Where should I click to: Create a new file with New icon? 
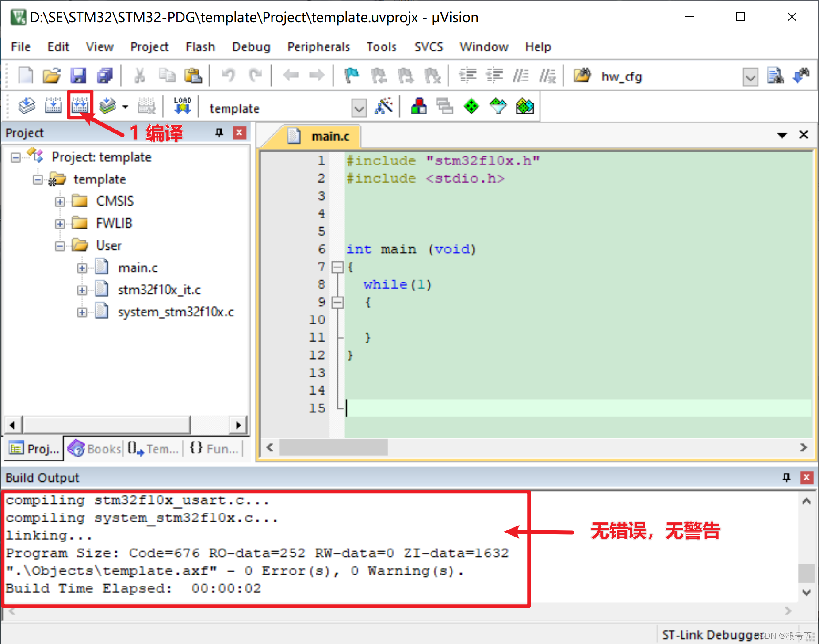tap(25, 76)
